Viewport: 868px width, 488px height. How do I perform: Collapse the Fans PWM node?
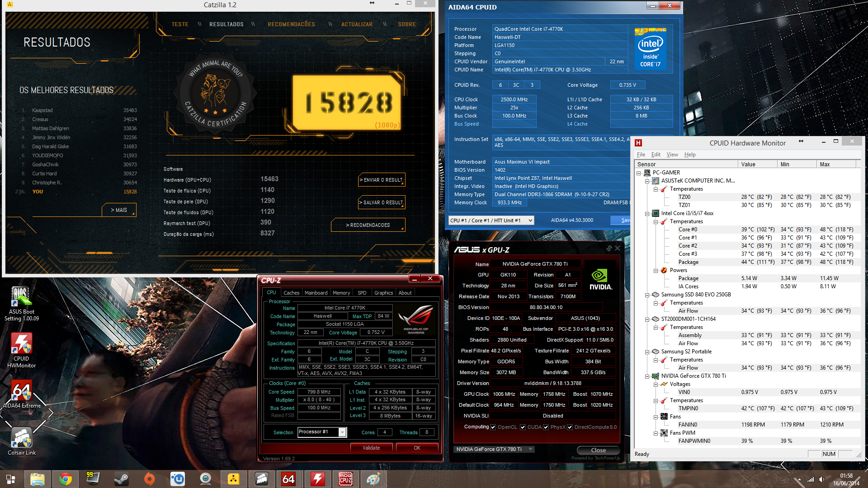coord(656,433)
